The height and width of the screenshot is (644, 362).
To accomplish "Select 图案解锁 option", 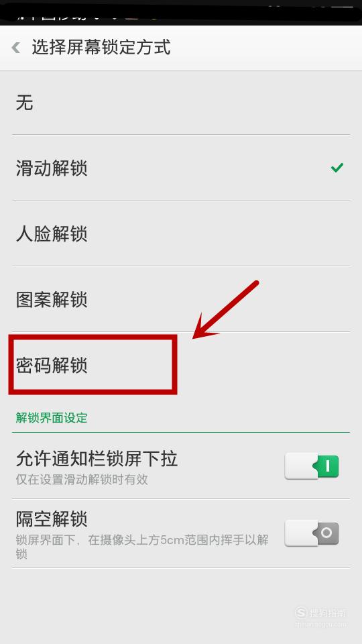I will pyautogui.click(x=181, y=299).
